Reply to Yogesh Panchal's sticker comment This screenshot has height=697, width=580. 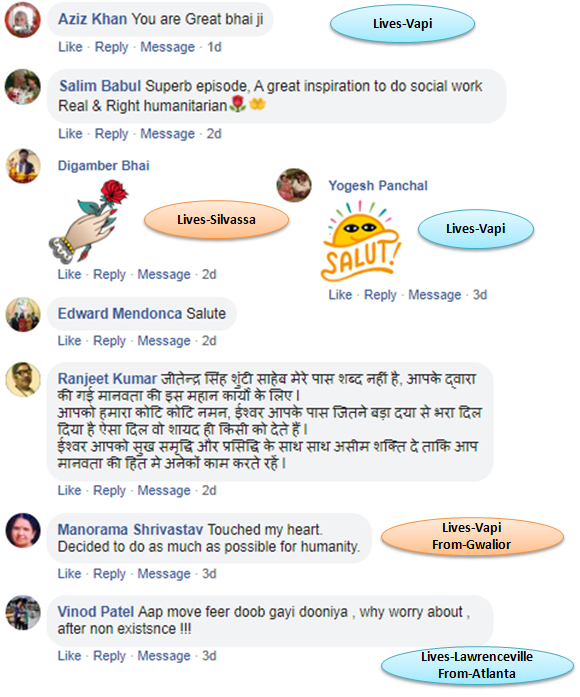tap(380, 295)
